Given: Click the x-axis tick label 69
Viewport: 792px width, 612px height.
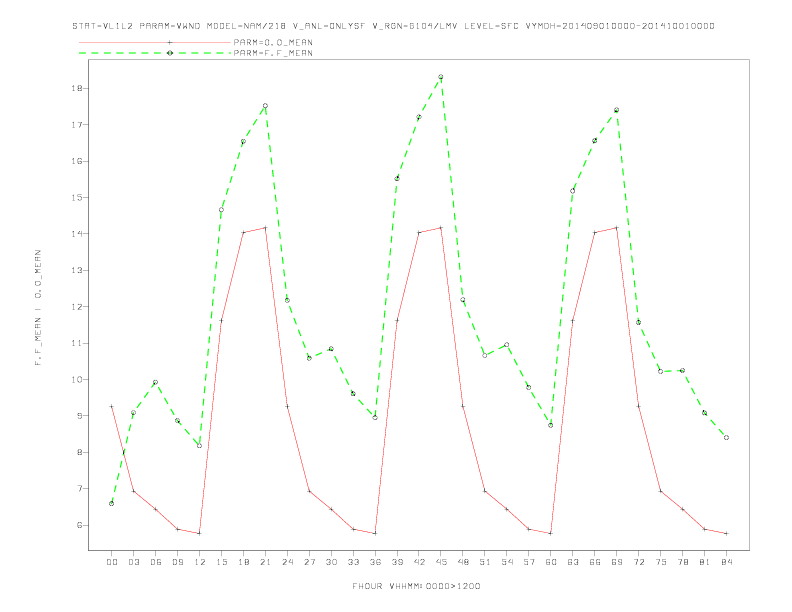Looking at the screenshot, I should click(x=617, y=562).
